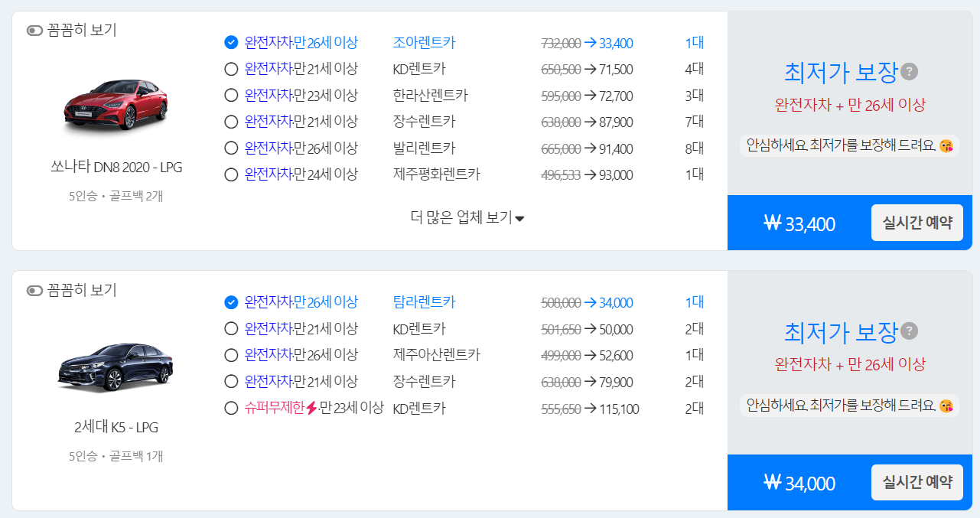Click 실시간 예약 button for the 쏘나타
This screenshot has height=518, width=980.
point(917,222)
